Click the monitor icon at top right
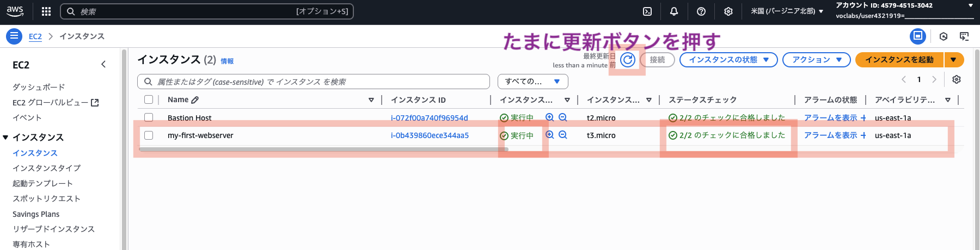 click(x=964, y=36)
